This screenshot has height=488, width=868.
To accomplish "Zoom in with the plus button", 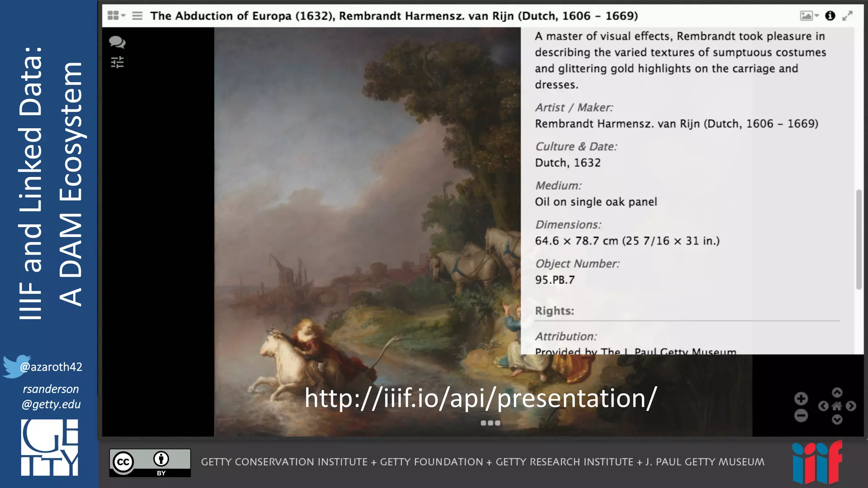I will 801,399.
